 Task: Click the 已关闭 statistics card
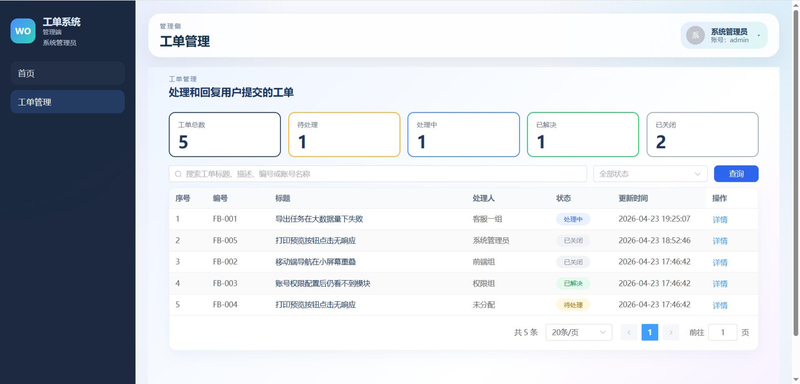click(x=703, y=135)
